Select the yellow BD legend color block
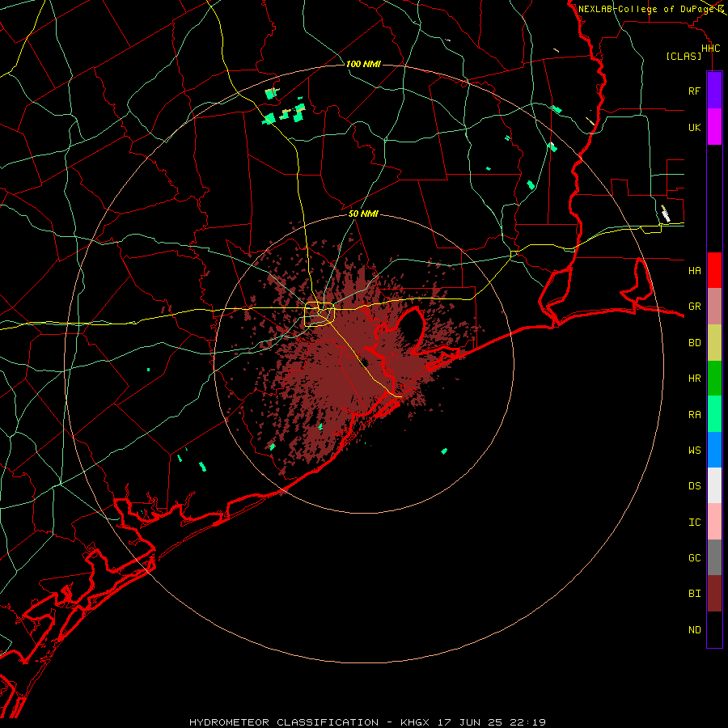This screenshot has width=728, height=728. click(x=714, y=342)
